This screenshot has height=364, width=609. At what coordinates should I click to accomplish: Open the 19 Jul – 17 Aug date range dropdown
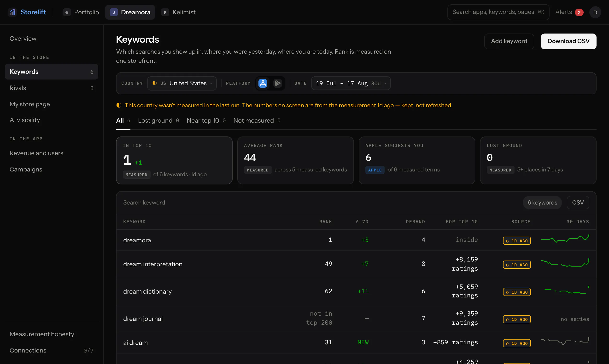(351, 83)
